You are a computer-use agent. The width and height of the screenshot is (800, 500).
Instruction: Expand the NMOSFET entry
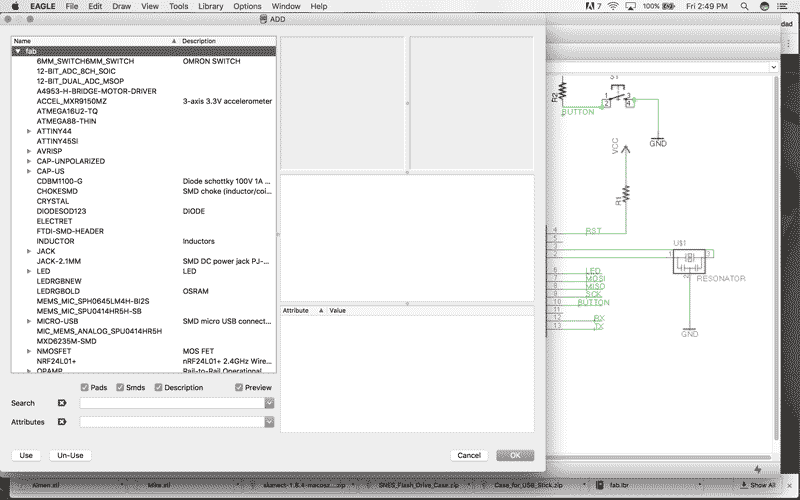pyautogui.click(x=29, y=351)
